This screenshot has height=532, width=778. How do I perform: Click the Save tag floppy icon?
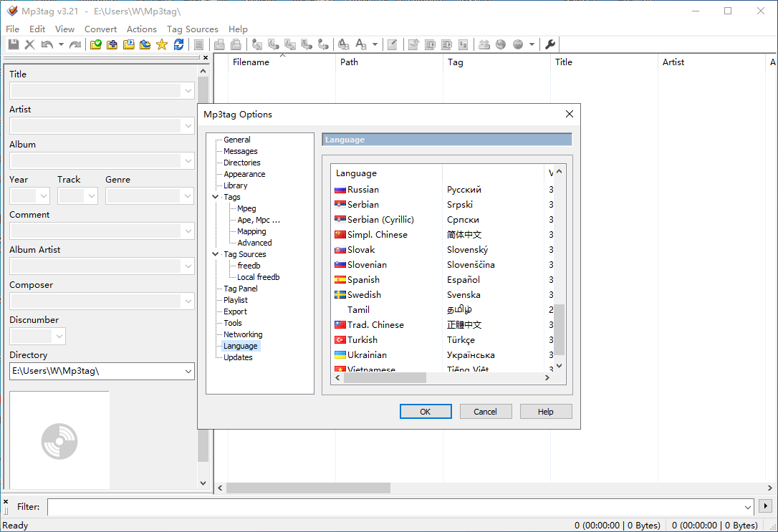(x=14, y=44)
